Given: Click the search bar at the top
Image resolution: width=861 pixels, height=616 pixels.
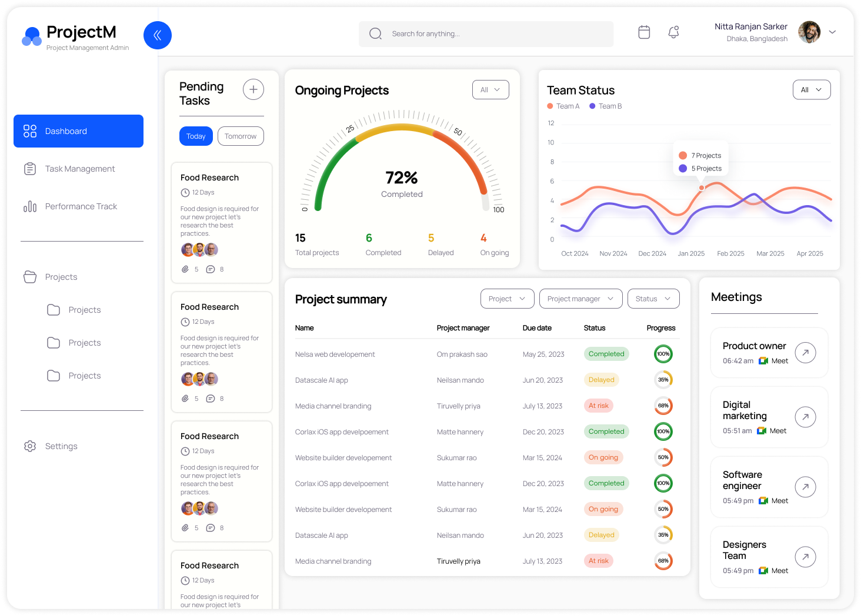Looking at the screenshot, I should [486, 34].
